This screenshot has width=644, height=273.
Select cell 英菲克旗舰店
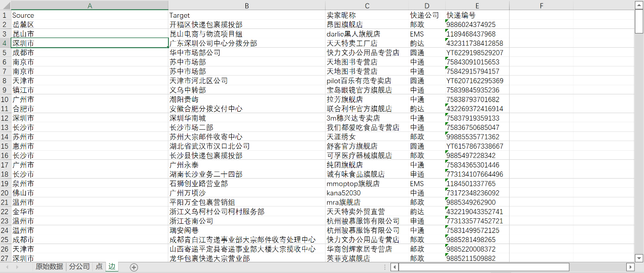pyautogui.click(x=367, y=258)
